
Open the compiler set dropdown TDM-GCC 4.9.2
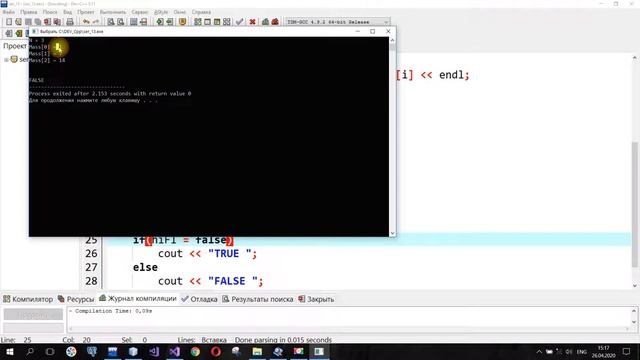(x=337, y=22)
